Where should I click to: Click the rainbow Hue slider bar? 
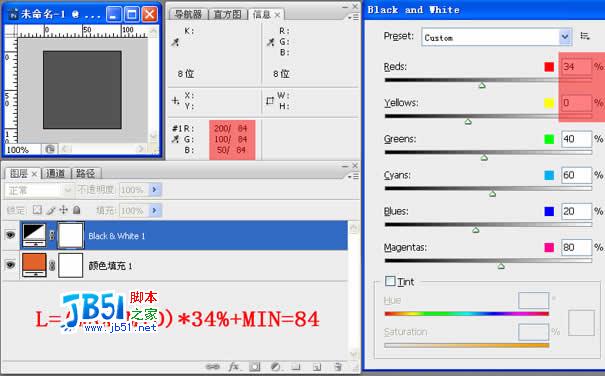[466, 314]
